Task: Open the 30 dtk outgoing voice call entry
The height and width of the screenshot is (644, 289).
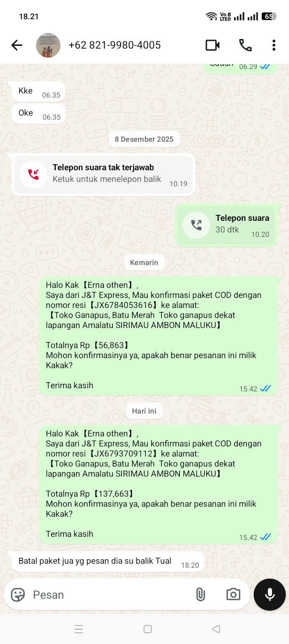Action: 226,226
